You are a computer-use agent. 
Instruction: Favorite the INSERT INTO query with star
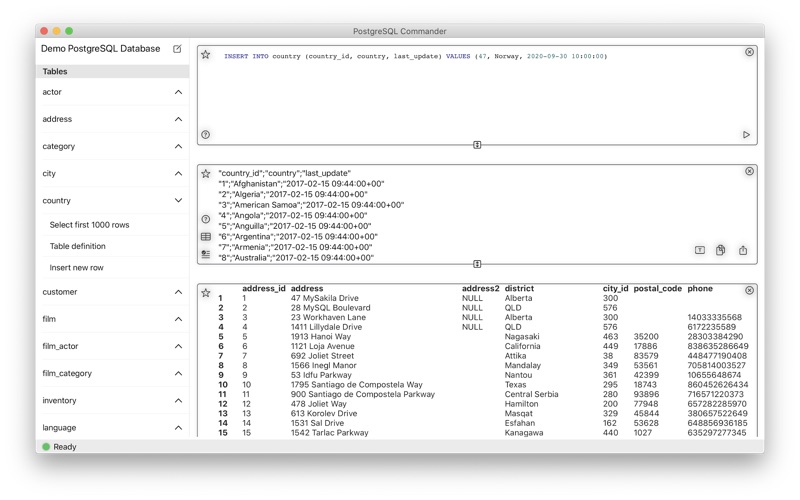point(206,55)
